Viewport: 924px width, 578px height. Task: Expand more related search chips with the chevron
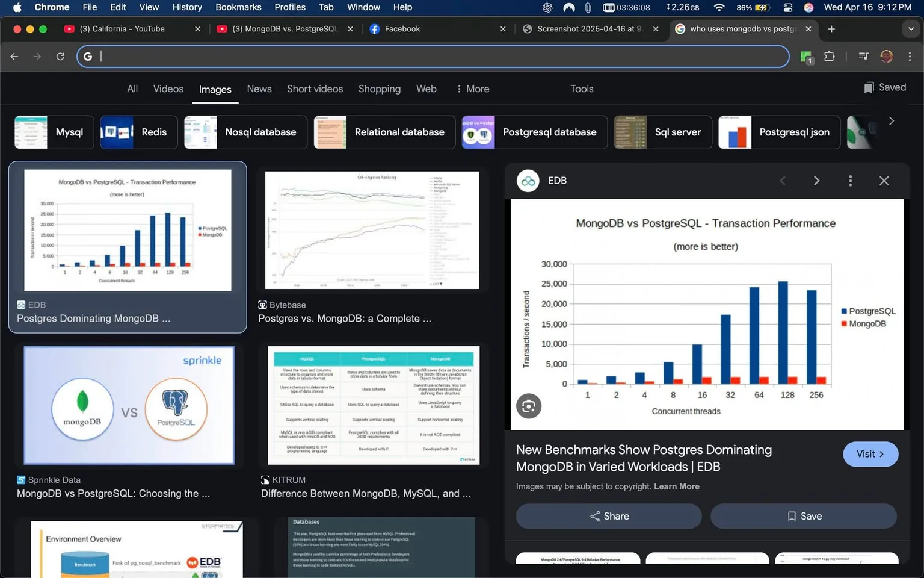891,120
